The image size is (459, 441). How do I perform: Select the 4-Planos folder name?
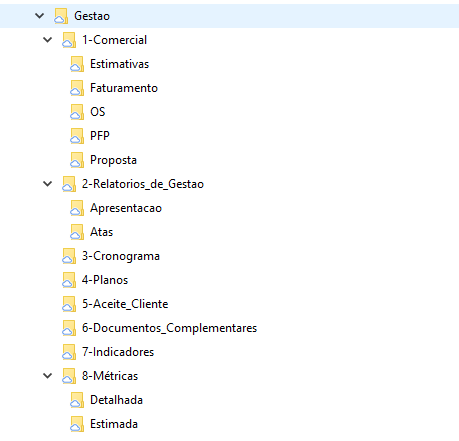(105, 280)
